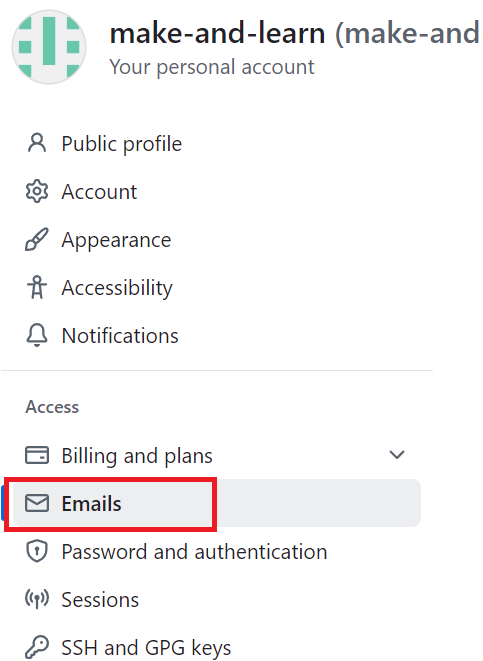
Task: Click the credit card Billing icon
Action: 37,455
